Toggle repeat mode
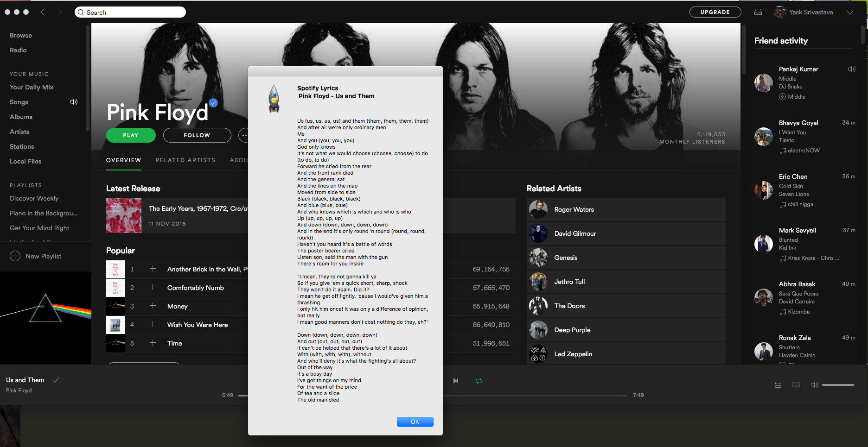The height and width of the screenshot is (447, 868). point(479,381)
